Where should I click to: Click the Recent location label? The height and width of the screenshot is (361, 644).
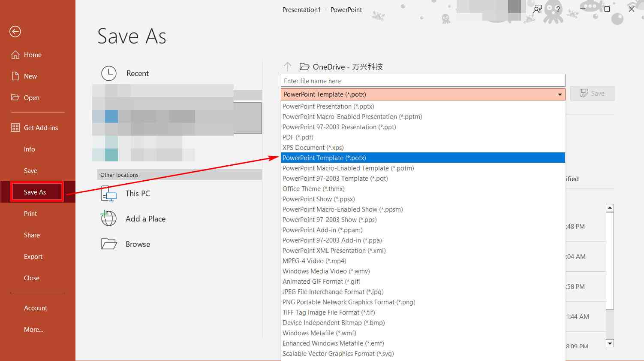click(138, 73)
